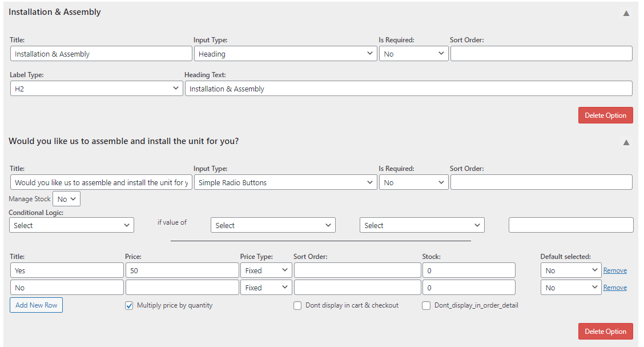Check Dont_display_in_order_detail box
644x347 pixels.
(426, 305)
